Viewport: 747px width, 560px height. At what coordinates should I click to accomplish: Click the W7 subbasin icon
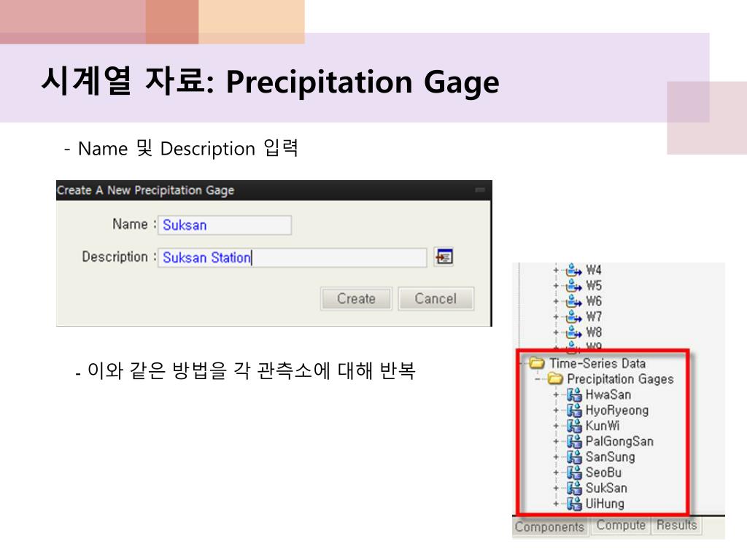573,316
